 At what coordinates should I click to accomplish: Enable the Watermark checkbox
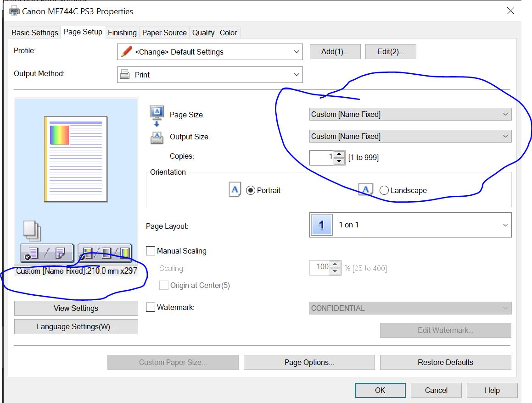tap(151, 308)
